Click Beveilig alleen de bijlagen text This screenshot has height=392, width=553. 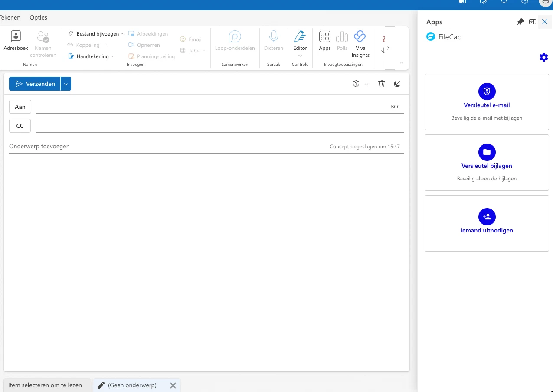[x=487, y=179]
